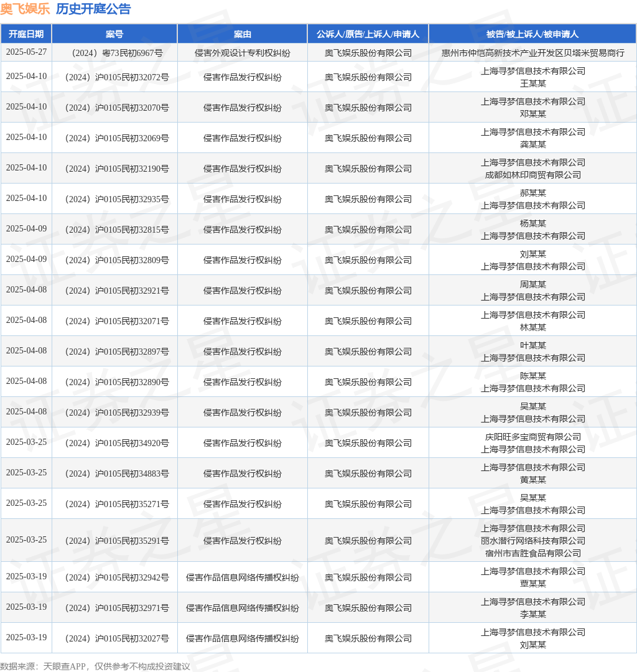Select case number (2024)沪0105民初32890号
Viewport: 637px width, 672px height.
click(117, 382)
